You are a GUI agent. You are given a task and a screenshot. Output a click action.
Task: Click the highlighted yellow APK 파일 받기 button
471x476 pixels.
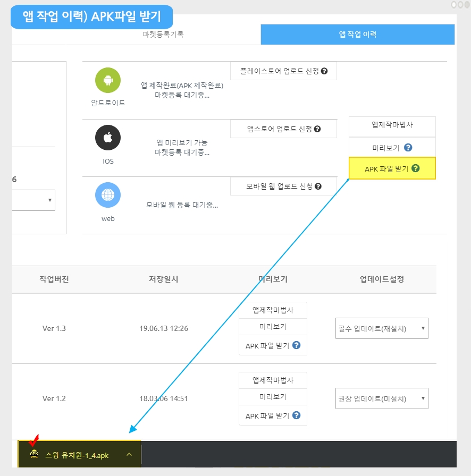[x=392, y=168]
